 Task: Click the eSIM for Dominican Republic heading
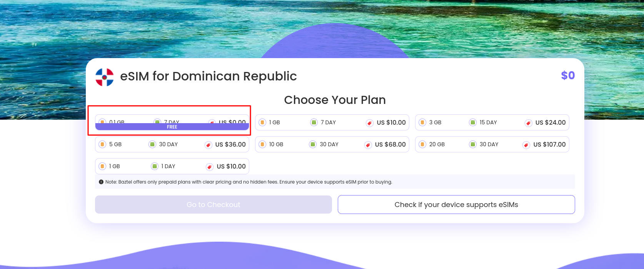coord(208,76)
